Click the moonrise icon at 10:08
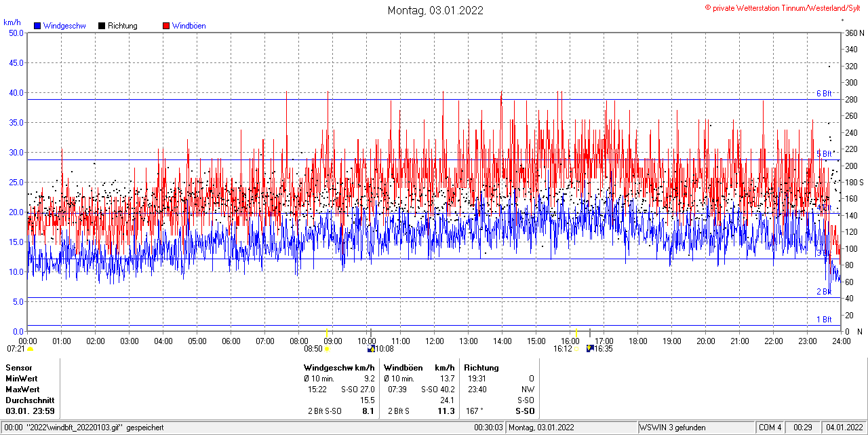The image size is (868, 435). click(x=371, y=349)
